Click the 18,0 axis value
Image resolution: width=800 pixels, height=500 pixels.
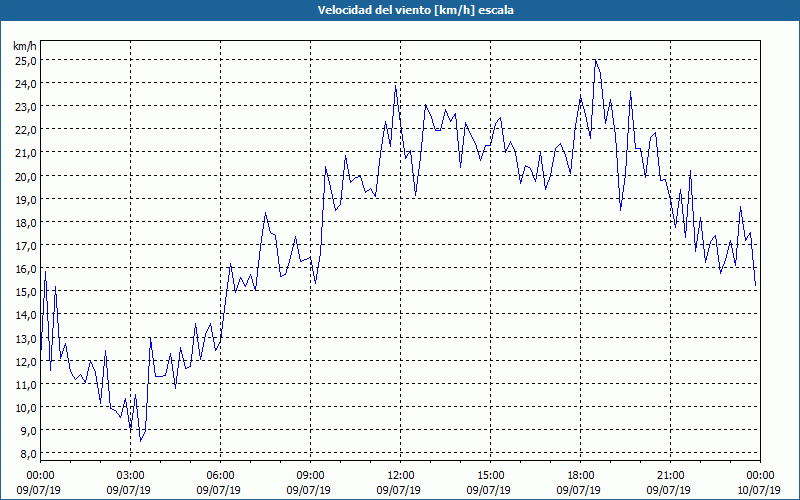[x=25, y=222]
